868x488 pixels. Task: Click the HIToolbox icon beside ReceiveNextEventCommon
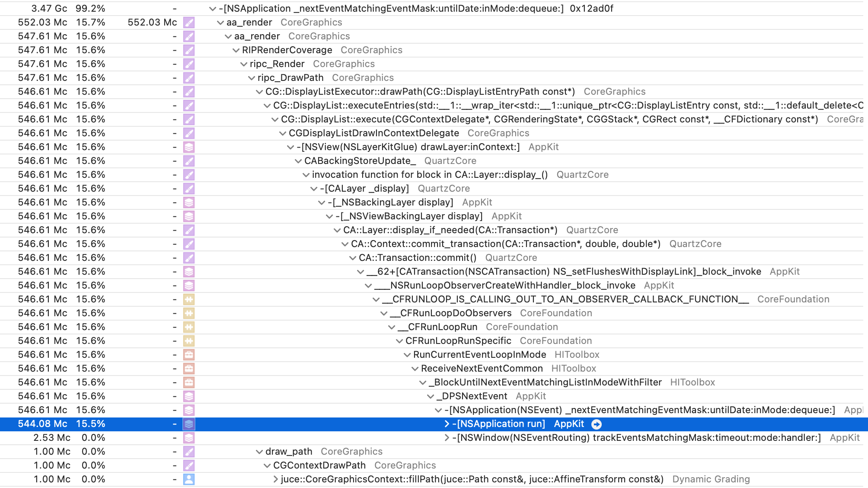pyautogui.click(x=189, y=369)
